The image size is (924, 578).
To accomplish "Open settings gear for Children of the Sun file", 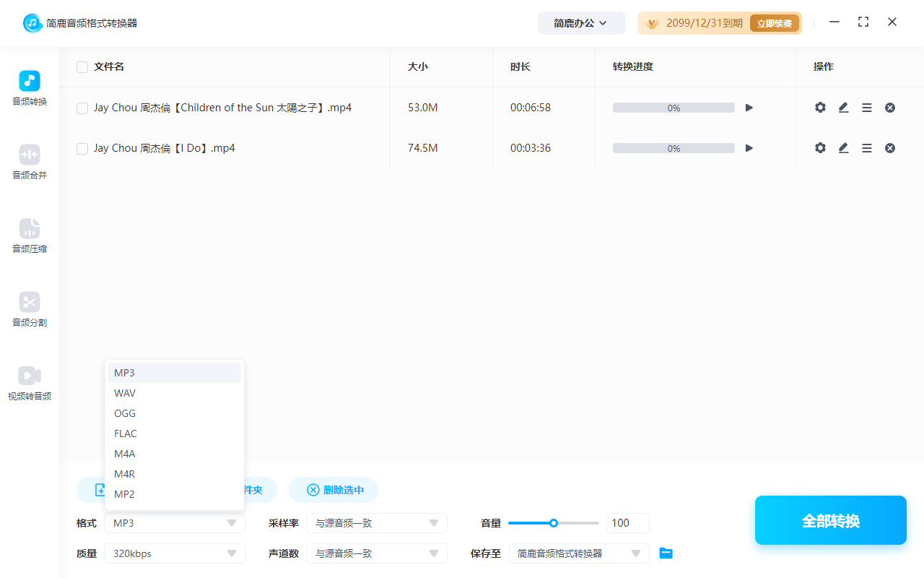I will coord(820,107).
